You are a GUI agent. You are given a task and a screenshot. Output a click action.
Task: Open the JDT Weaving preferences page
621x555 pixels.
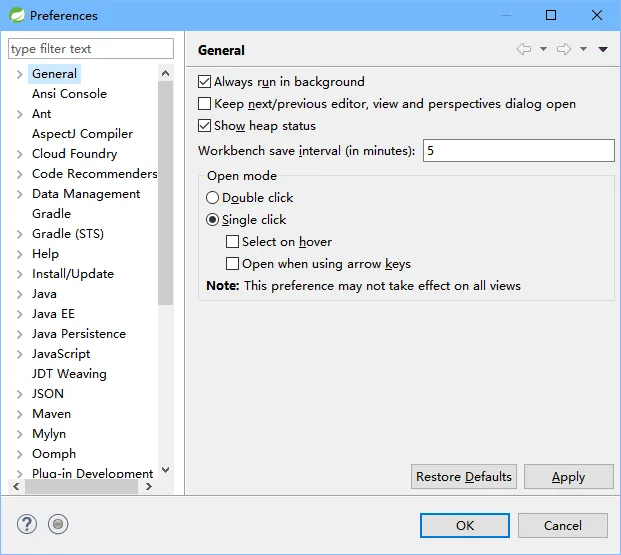(x=69, y=374)
